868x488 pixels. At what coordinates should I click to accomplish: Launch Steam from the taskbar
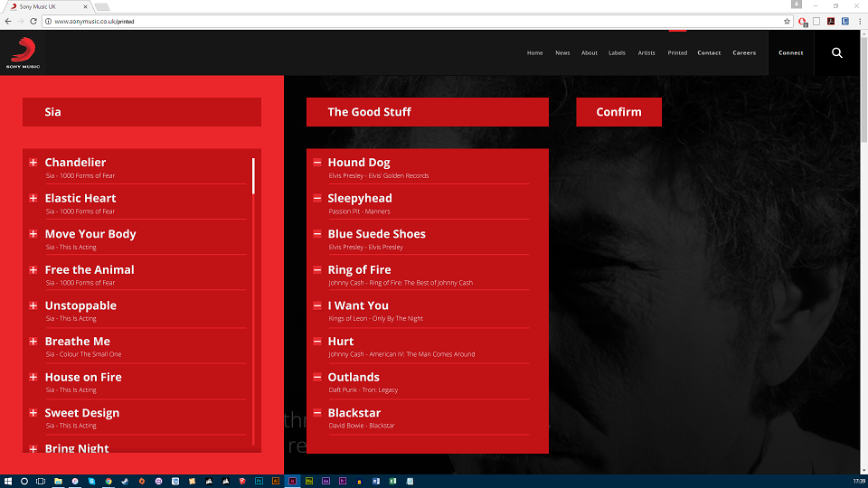point(125,482)
